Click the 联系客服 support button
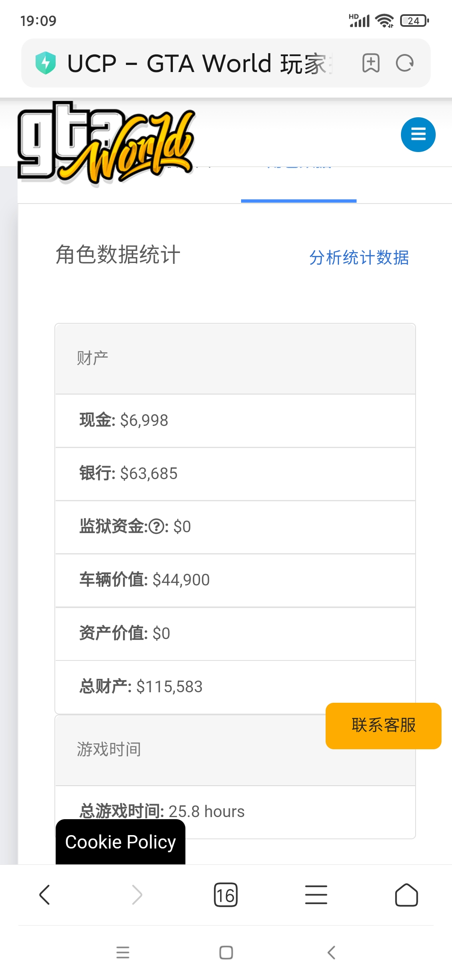The height and width of the screenshot is (980, 452). pyautogui.click(x=383, y=726)
